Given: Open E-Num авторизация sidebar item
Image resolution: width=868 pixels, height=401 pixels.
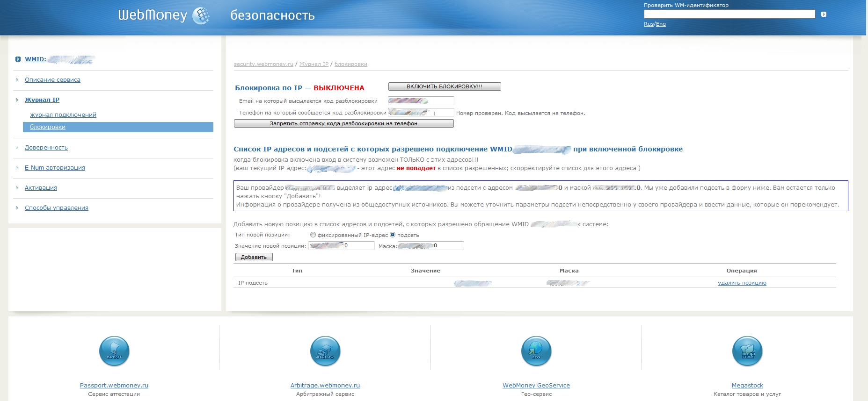Looking at the screenshot, I should pyautogui.click(x=55, y=168).
